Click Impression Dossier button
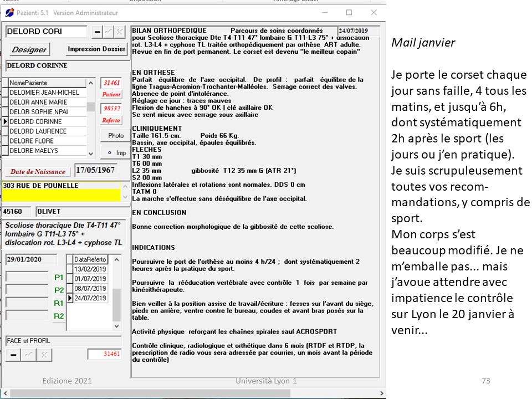Screen dimensions: 532x399 click(x=96, y=49)
